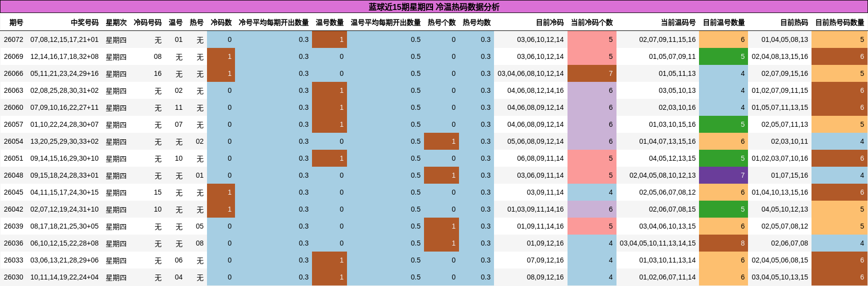868x286 pixels.
Task: Click cold codes 01,03,09,11,14,16
Action: 535,209
